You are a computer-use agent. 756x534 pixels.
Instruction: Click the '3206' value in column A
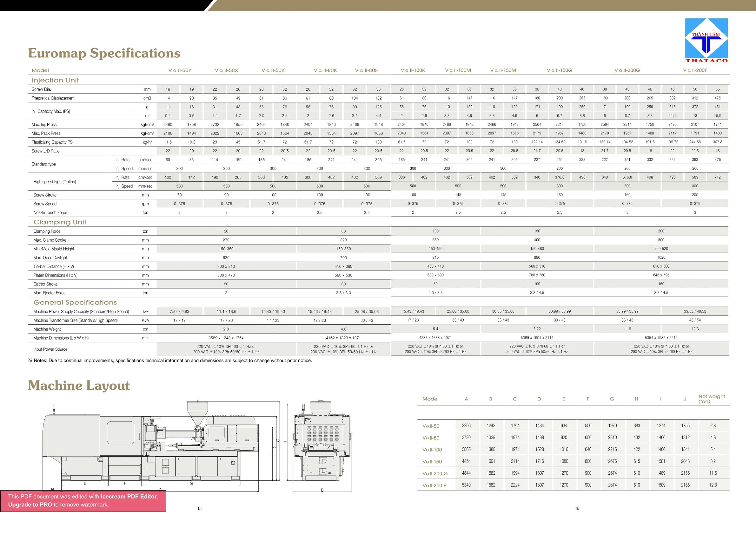coord(466,426)
